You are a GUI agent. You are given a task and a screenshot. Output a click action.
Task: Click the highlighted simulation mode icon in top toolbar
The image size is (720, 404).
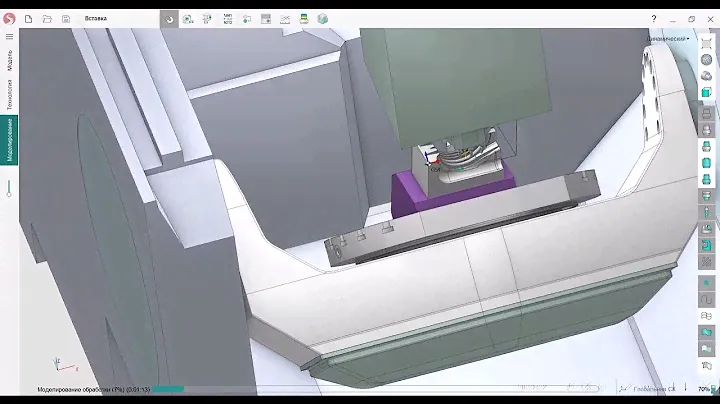(x=169, y=19)
